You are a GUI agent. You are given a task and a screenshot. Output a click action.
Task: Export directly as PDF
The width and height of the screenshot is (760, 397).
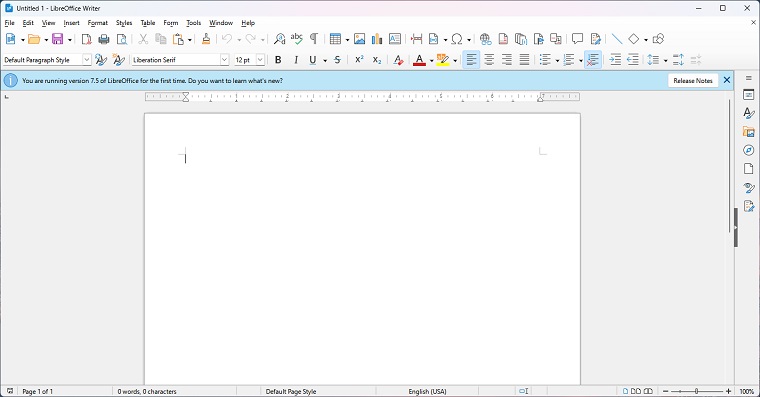(x=86, y=39)
